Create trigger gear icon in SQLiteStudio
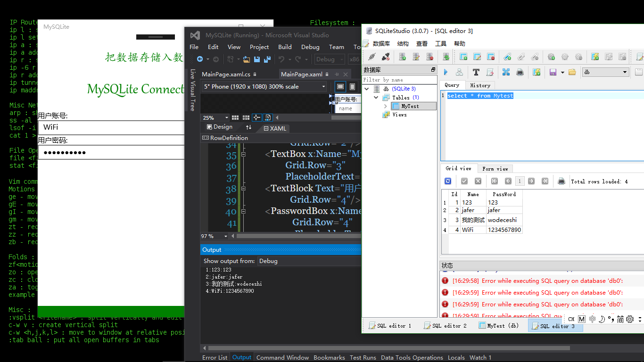Image resolution: width=644 pixels, height=362 pixels. (x=551, y=57)
